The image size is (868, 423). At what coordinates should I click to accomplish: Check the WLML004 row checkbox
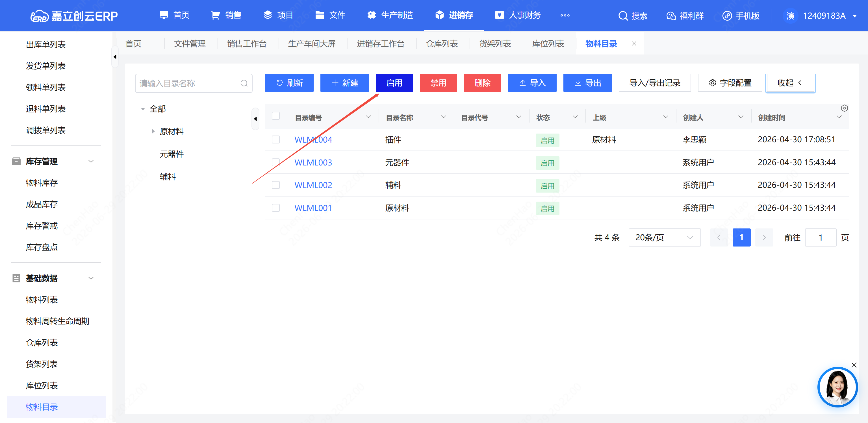276,139
